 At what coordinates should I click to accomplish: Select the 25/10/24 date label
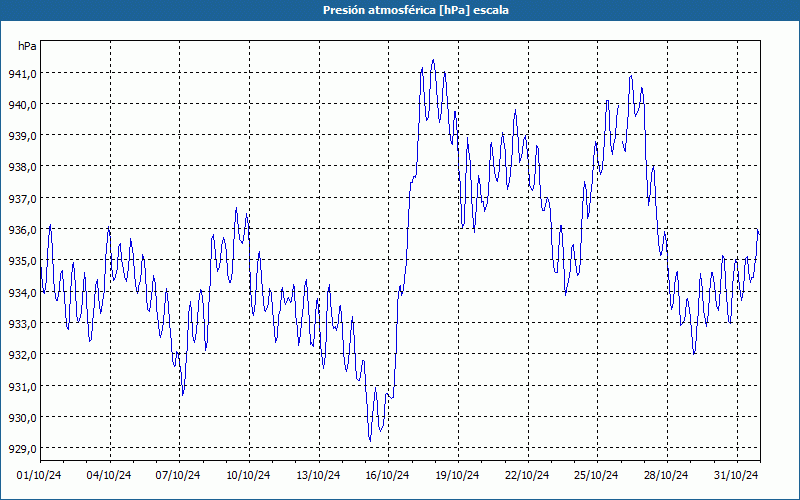(596, 476)
